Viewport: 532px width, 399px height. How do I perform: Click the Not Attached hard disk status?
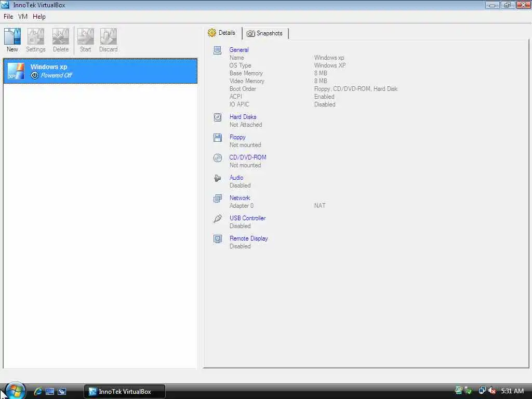point(246,125)
